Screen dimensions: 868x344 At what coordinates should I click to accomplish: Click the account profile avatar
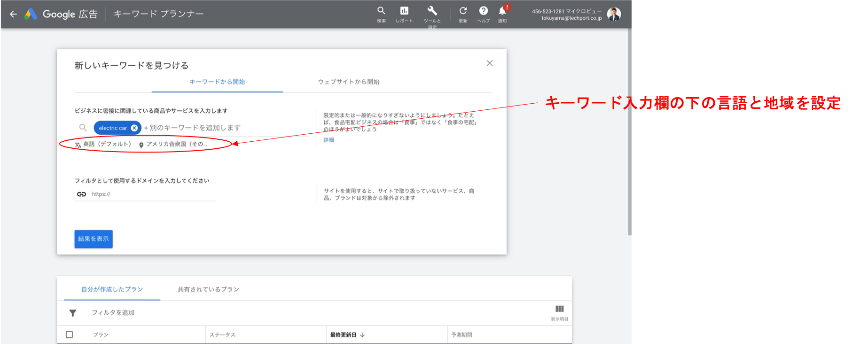(x=614, y=14)
